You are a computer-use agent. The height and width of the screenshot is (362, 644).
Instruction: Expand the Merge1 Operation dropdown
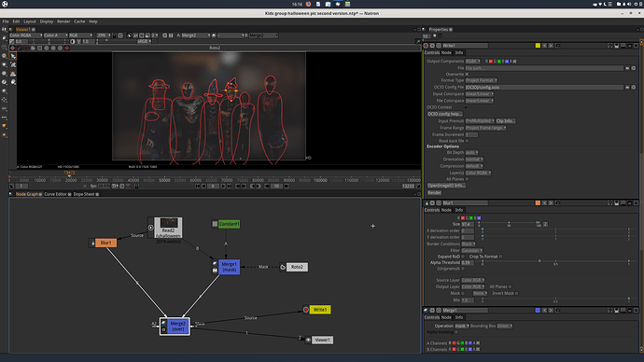[x=462, y=326]
